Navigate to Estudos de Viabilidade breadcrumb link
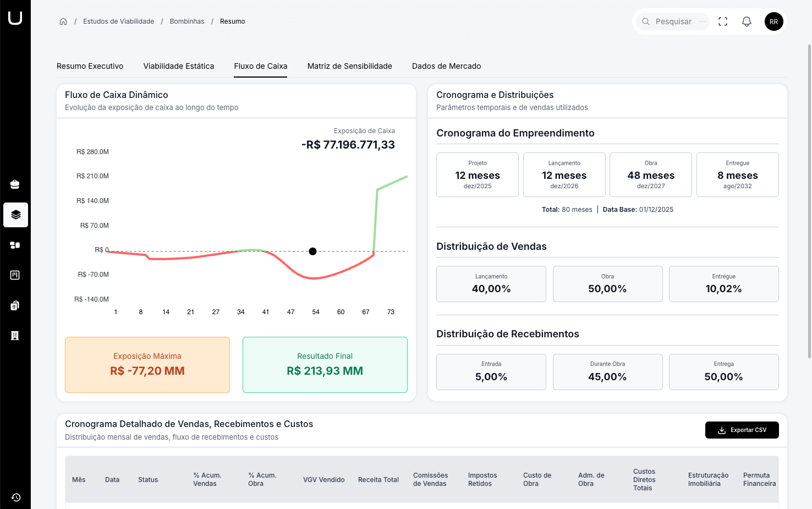The height and width of the screenshot is (509, 812). (x=118, y=21)
